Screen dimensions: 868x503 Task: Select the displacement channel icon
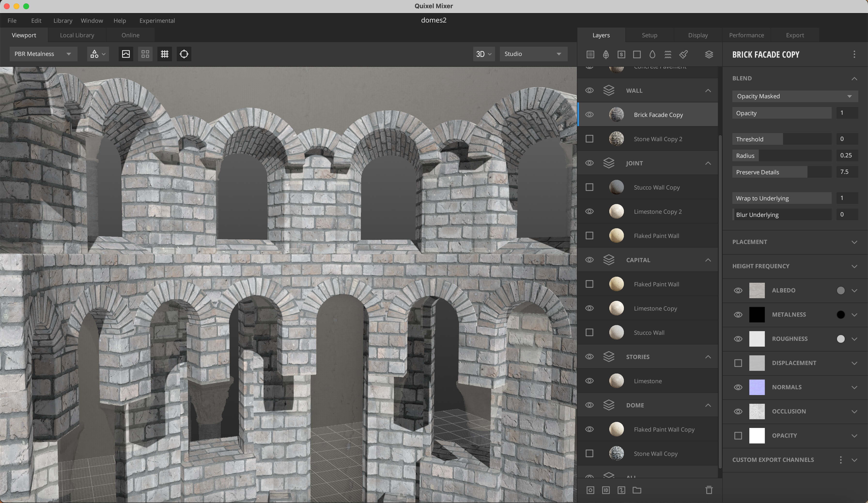pos(757,362)
